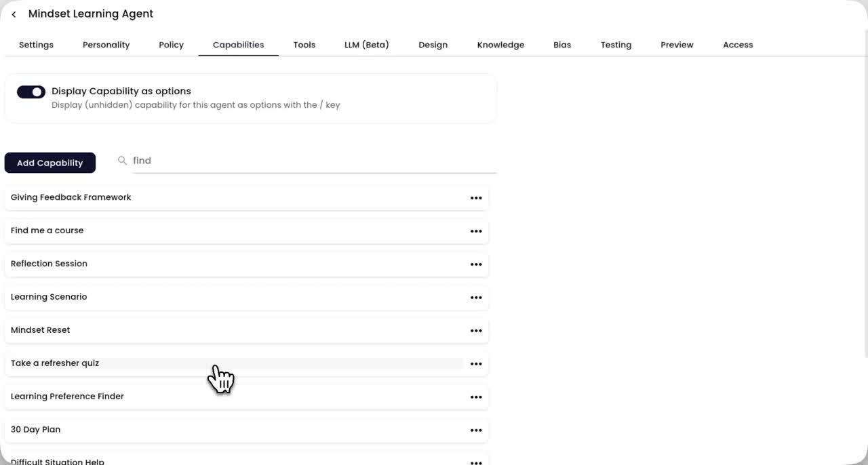Select the Mindset Reset capability
Viewport: 868px width, 465px height.
(x=246, y=330)
